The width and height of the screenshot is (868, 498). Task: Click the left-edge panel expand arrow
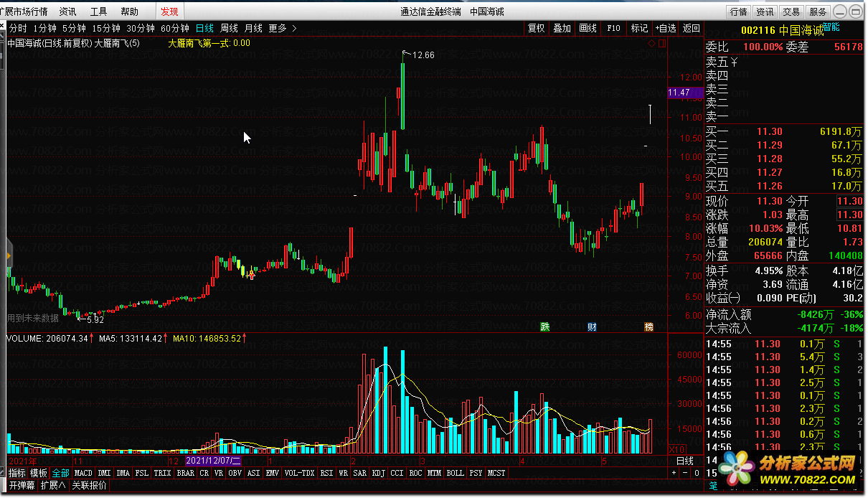9,255
